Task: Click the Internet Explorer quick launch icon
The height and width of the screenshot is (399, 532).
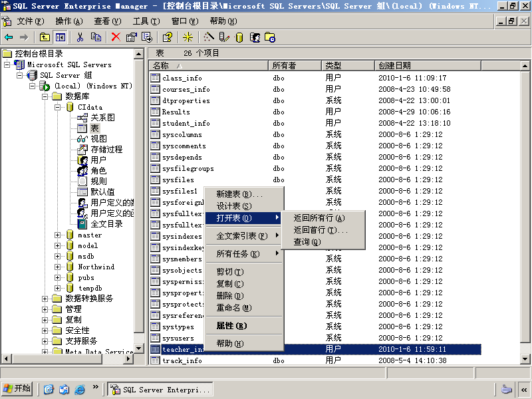Action: click(80, 389)
